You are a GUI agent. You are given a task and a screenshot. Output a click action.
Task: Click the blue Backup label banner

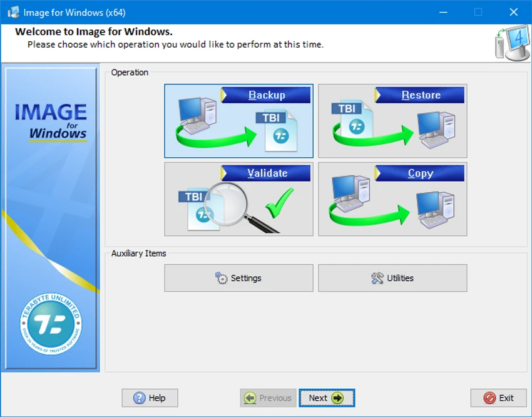pos(265,95)
